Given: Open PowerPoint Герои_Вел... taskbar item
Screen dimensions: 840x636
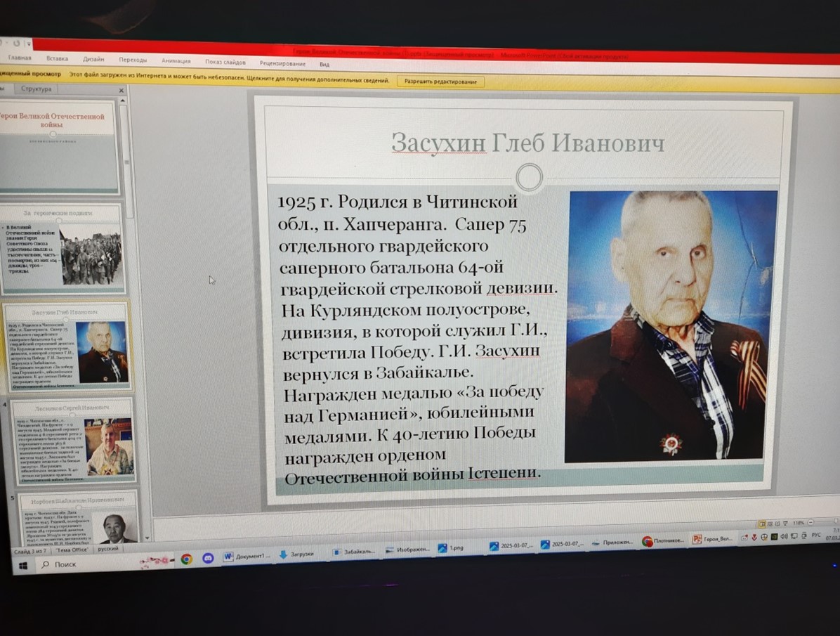Looking at the screenshot, I should (x=712, y=539).
